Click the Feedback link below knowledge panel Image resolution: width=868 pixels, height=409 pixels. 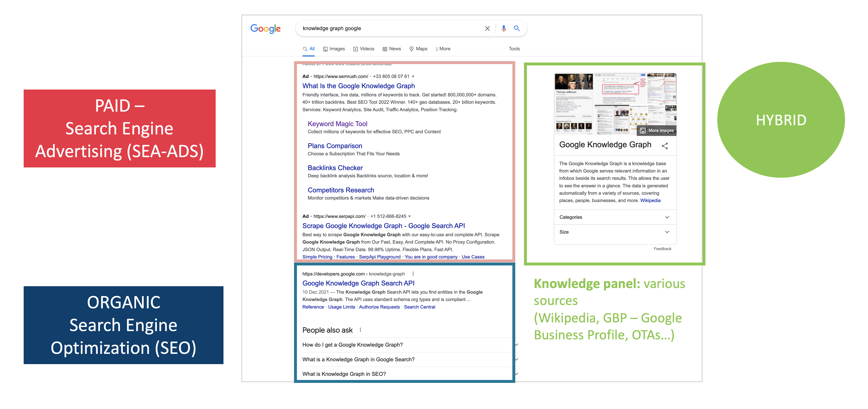(662, 249)
